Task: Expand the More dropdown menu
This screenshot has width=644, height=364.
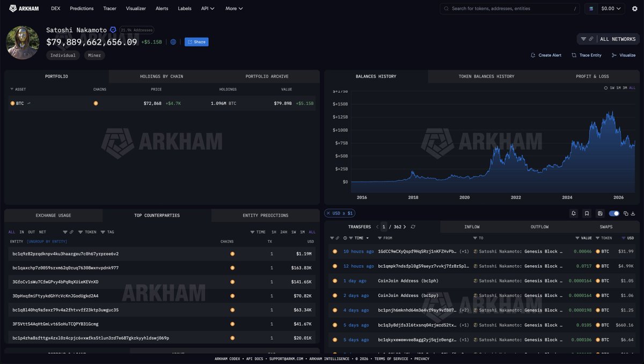Action: tap(234, 9)
